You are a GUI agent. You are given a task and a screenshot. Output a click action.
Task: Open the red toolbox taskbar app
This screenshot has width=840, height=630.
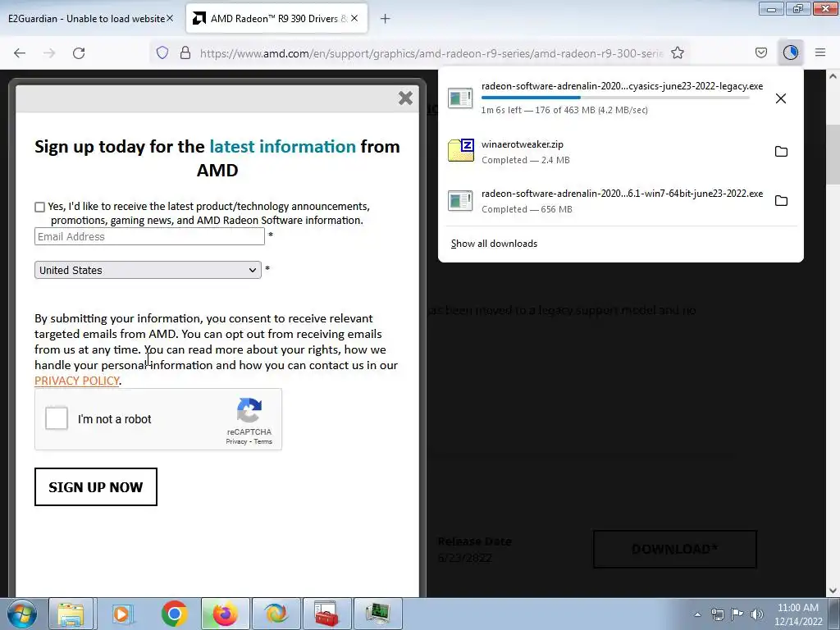pyautogui.click(x=326, y=614)
